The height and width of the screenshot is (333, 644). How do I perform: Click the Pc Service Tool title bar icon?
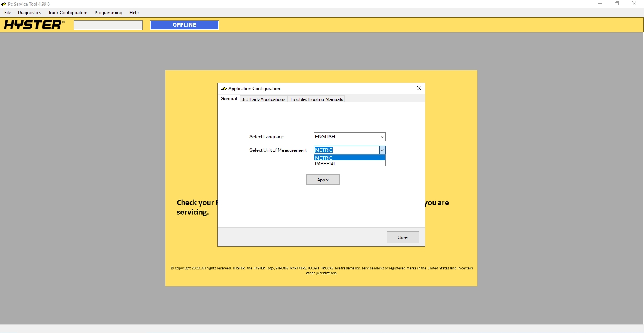pos(3,4)
